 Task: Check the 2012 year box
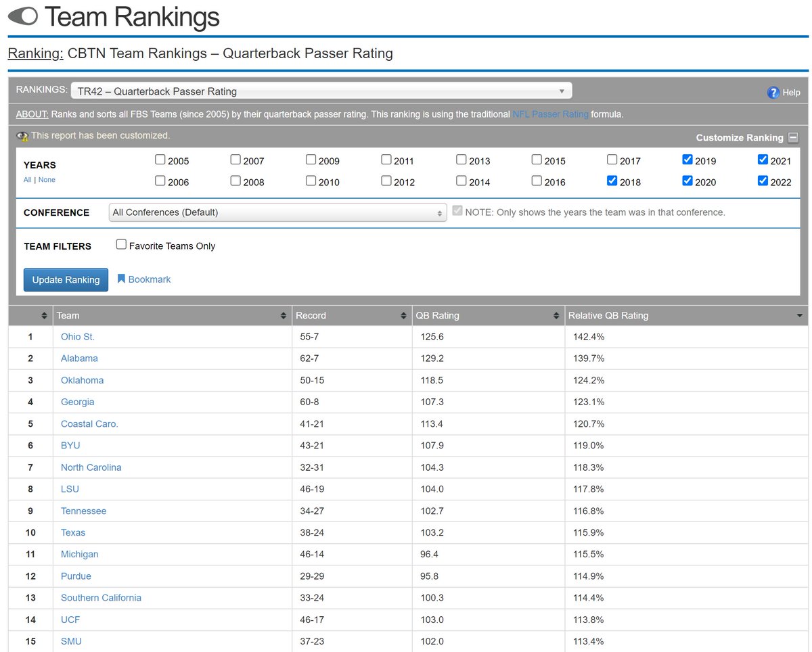pos(386,181)
